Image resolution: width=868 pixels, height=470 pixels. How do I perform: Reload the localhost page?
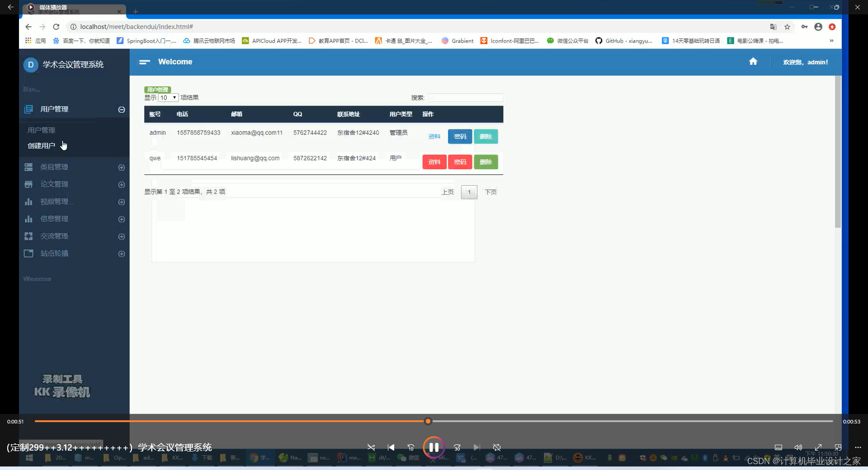tap(56, 27)
